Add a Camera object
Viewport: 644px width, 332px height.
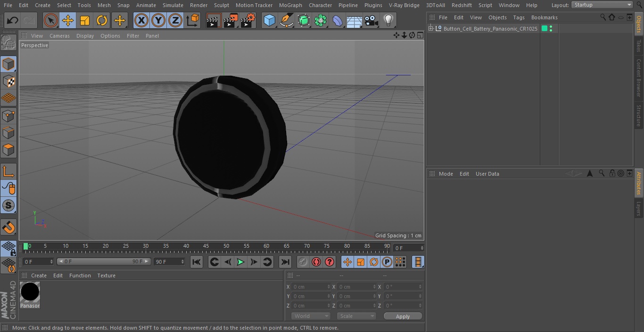click(x=372, y=20)
